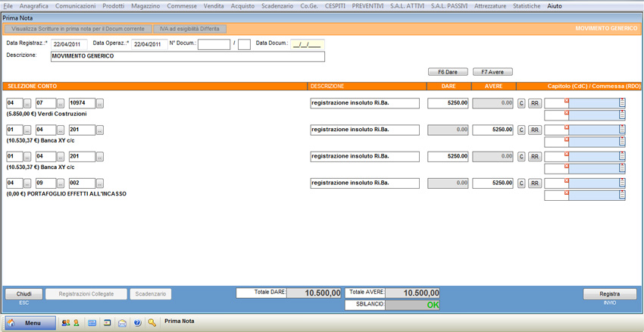Click the blue keyboard icon in taskbar

point(92,323)
